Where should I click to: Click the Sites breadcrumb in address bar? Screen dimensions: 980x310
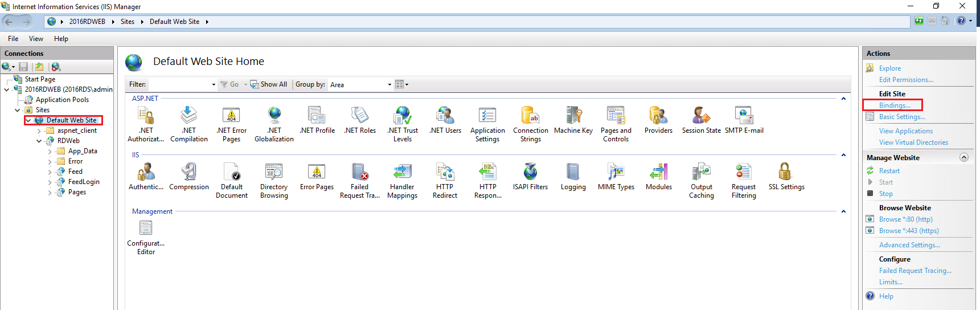click(x=128, y=22)
